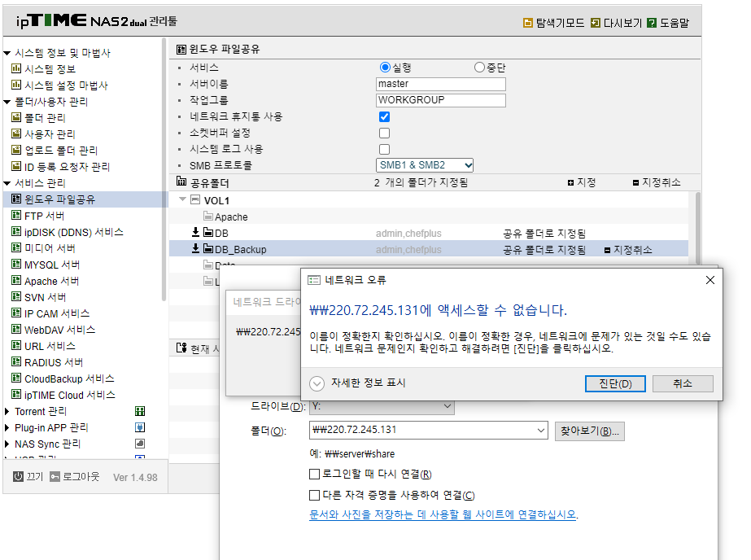Click 취소 in network error dialog
The width and height of the screenshot is (751, 560).
click(x=683, y=383)
